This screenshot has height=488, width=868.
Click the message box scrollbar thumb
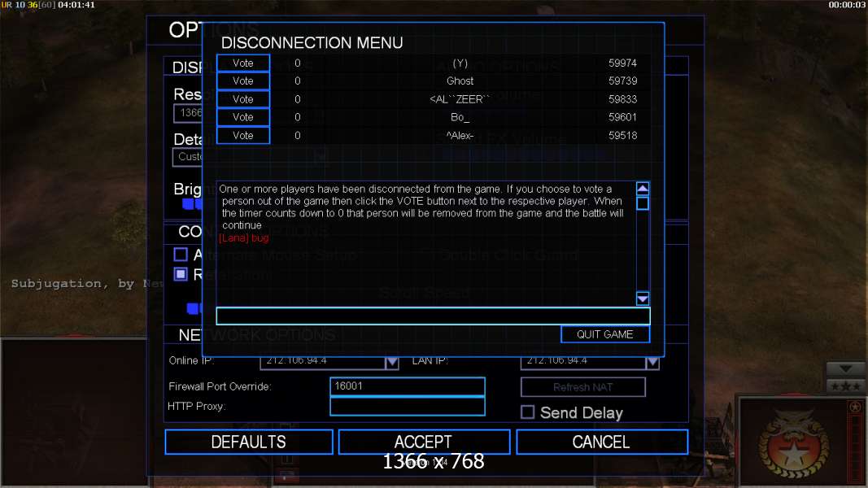642,203
